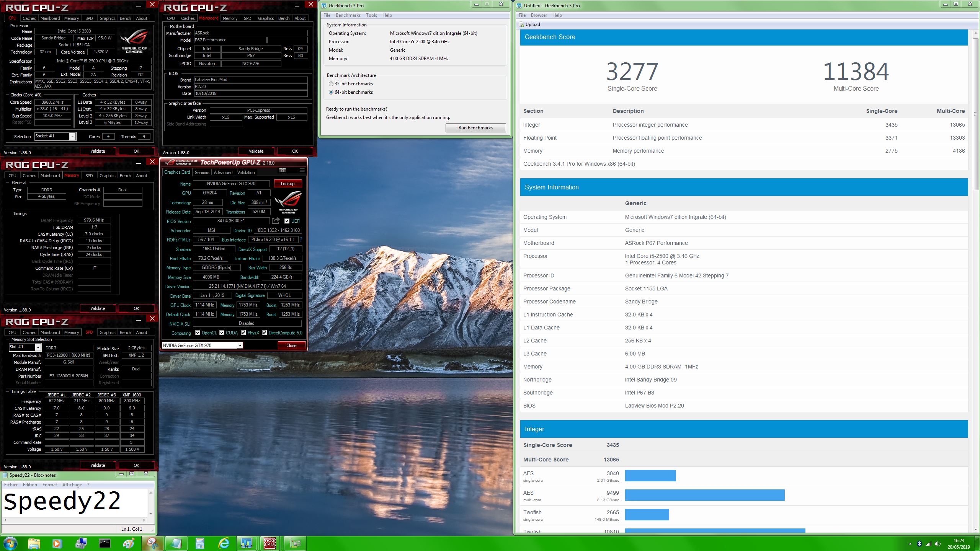Image resolution: width=980 pixels, height=551 pixels.
Task: Switch to the Advanced tab in GPU-Z
Action: click(223, 173)
